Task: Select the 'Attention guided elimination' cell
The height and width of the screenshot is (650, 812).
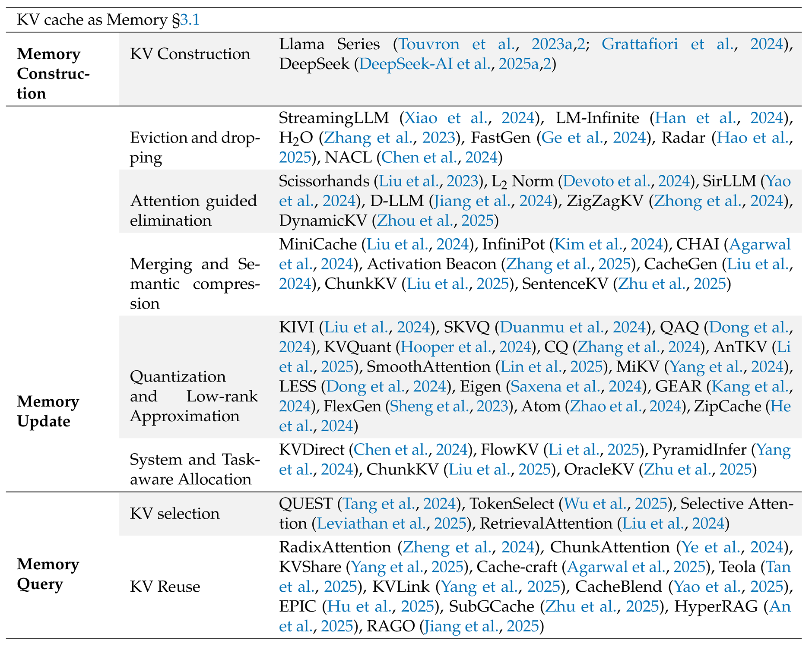Action: (193, 211)
